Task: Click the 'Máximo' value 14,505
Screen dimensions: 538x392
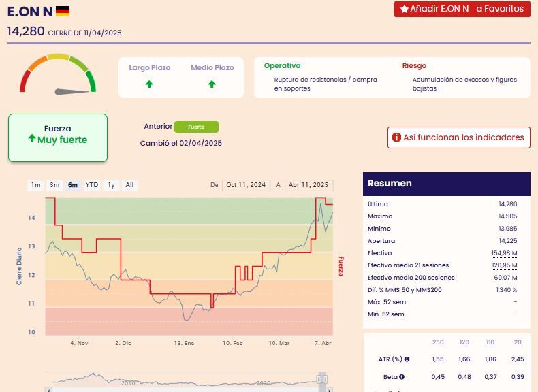Action: [507, 216]
